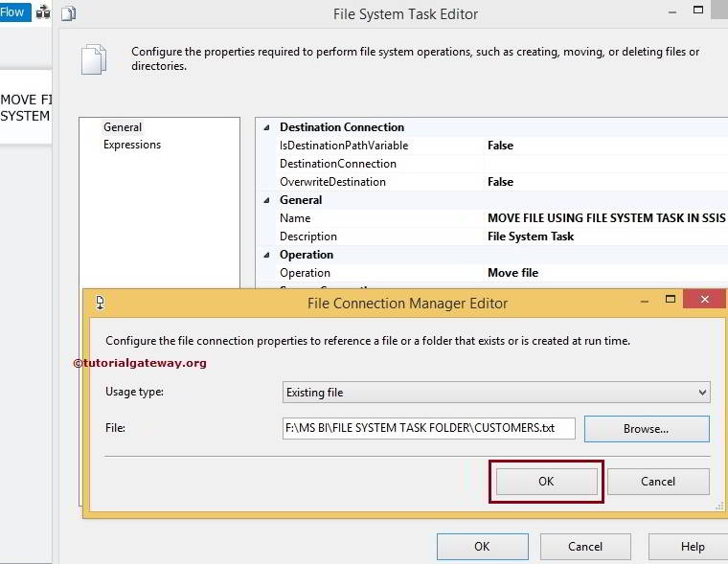Maximize the File Connection Manager Editor dialog
The height and width of the screenshot is (564, 728).
pyautogui.click(x=670, y=299)
